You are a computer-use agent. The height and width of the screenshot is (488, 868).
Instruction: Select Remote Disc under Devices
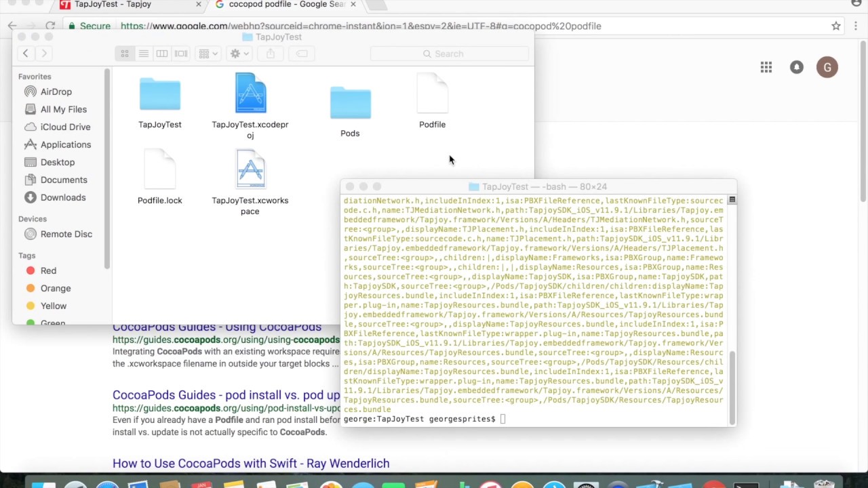point(66,234)
